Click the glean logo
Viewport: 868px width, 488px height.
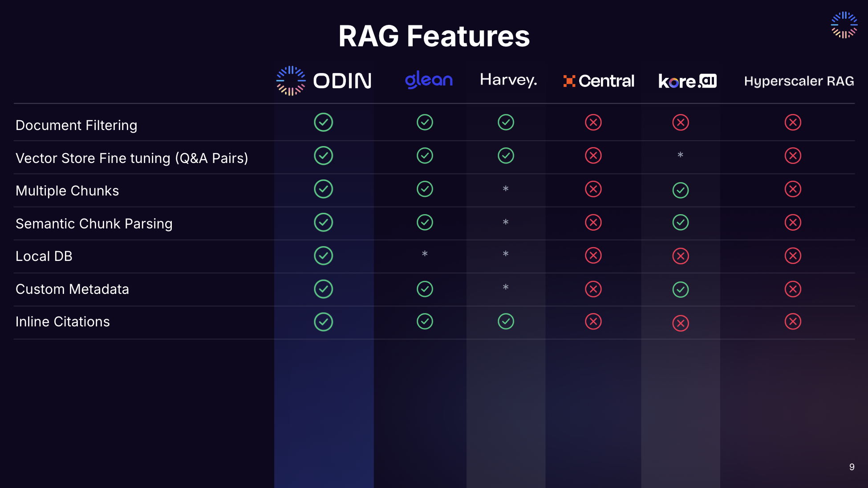point(429,80)
